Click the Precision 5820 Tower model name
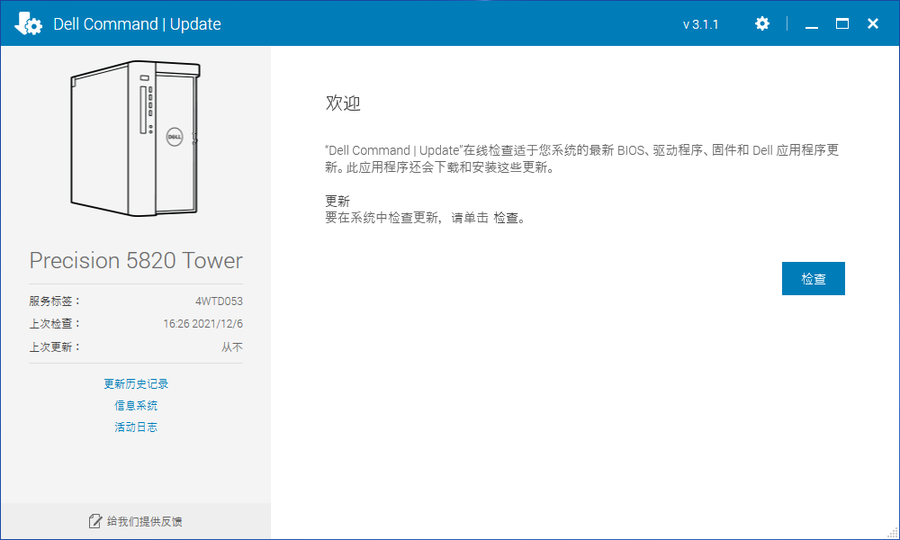Viewport: 900px width, 540px height. click(136, 261)
